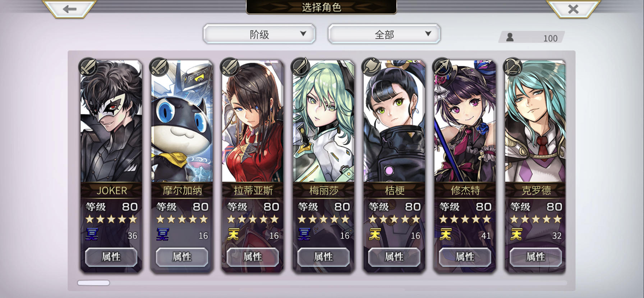
Task: Close the character selection screen
Action: click(x=573, y=9)
